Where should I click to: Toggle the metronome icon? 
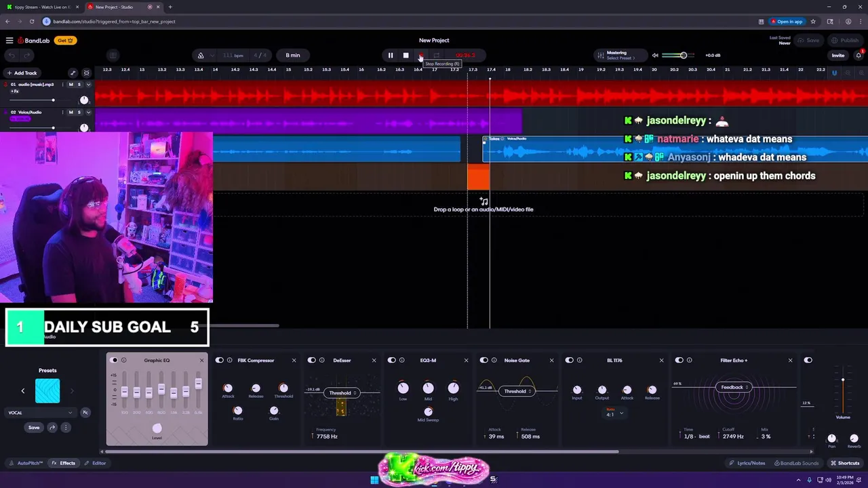click(x=201, y=56)
